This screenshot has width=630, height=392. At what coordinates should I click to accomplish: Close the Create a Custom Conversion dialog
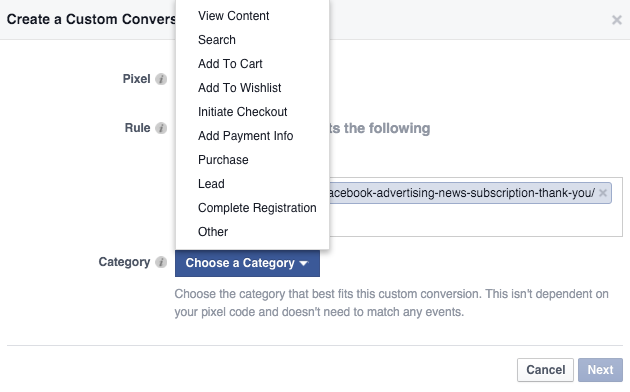click(616, 20)
